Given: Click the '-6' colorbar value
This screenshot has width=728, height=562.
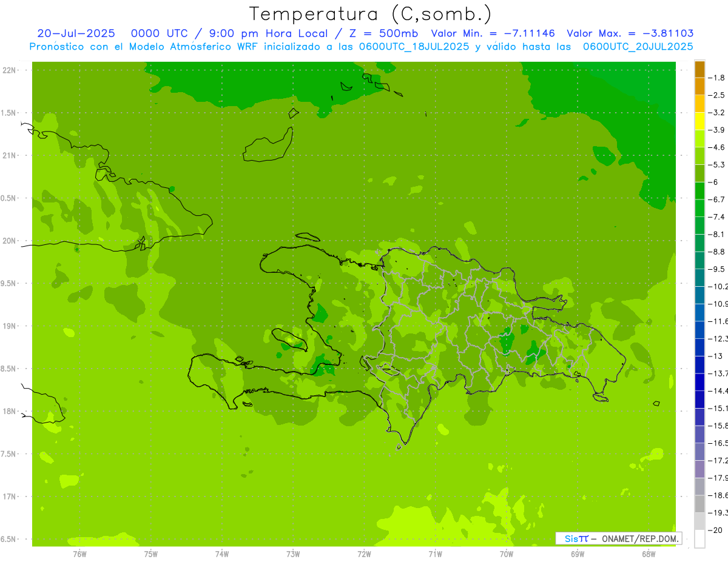Looking at the screenshot, I should coord(713,182).
